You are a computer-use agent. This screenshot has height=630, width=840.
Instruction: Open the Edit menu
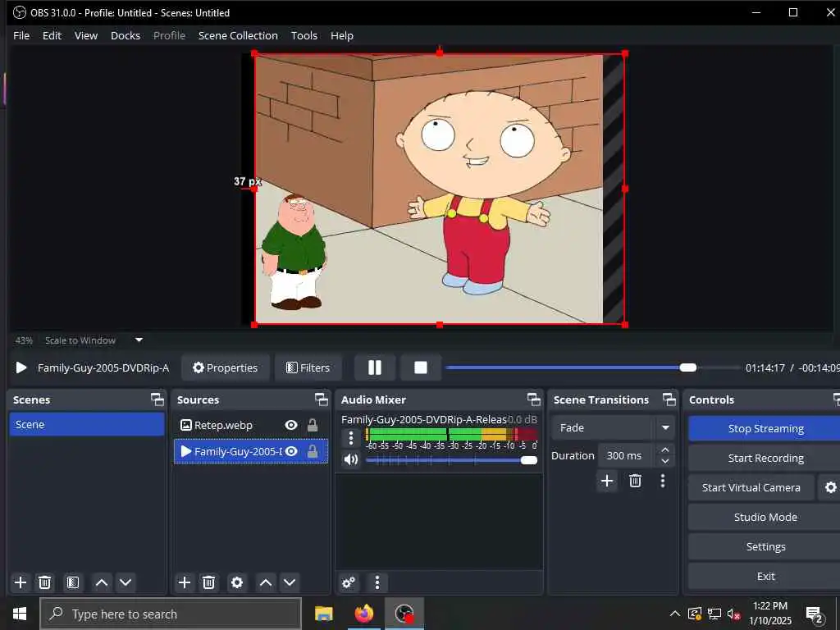tap(52, 35)
